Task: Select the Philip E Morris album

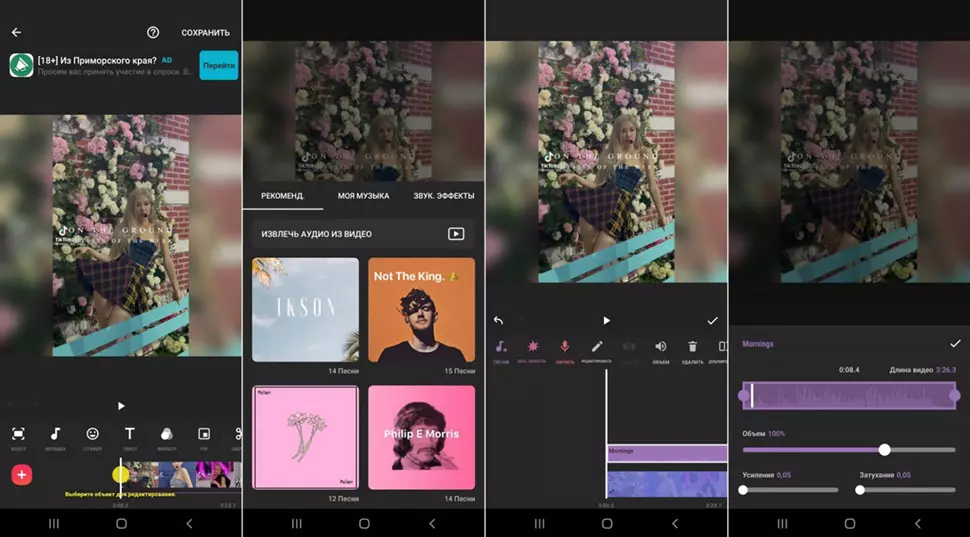Action: point(421,436)
